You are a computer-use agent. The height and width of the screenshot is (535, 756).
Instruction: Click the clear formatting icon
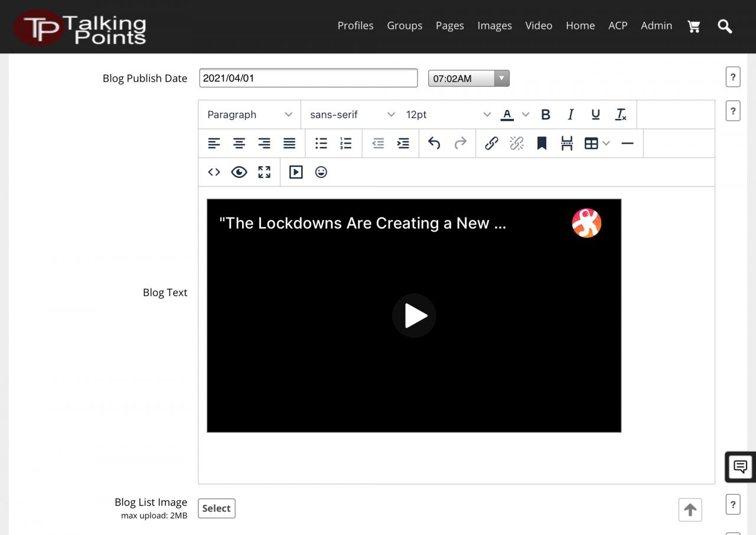pos(620,115)
